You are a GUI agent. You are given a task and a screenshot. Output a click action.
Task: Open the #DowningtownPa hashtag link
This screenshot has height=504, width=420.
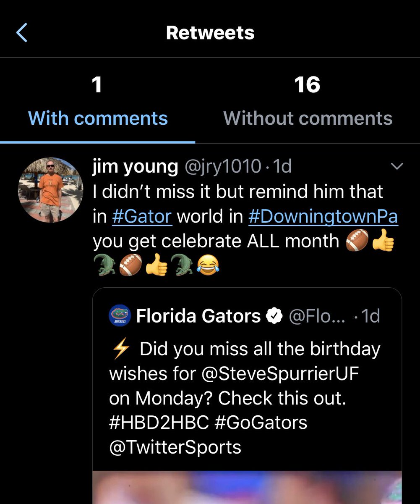[x=323, y=216]
